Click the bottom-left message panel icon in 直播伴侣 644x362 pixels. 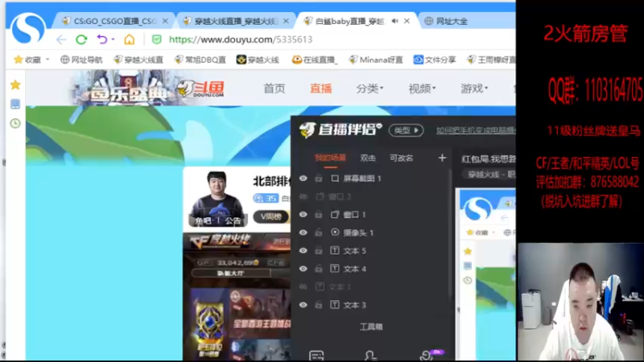(x=316, y=356)
